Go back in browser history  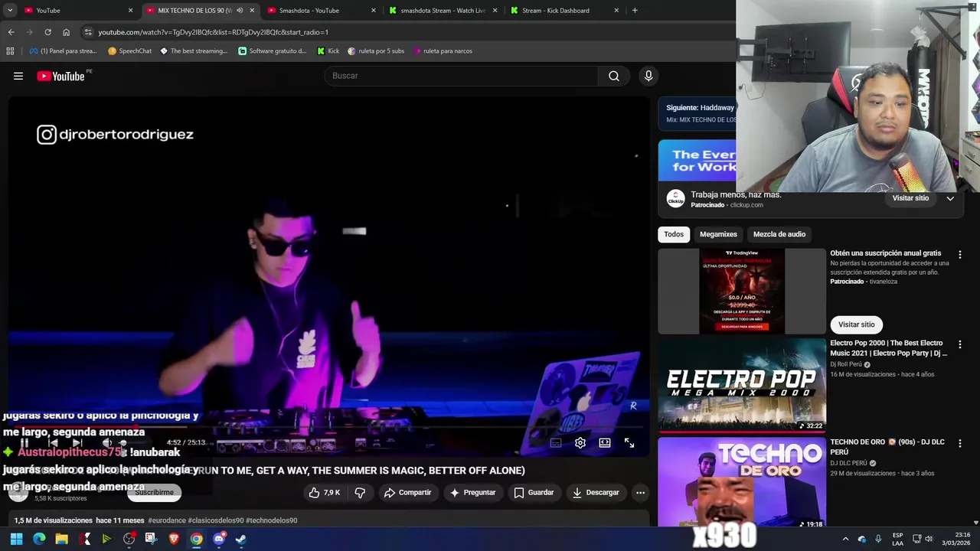[11, 32]
